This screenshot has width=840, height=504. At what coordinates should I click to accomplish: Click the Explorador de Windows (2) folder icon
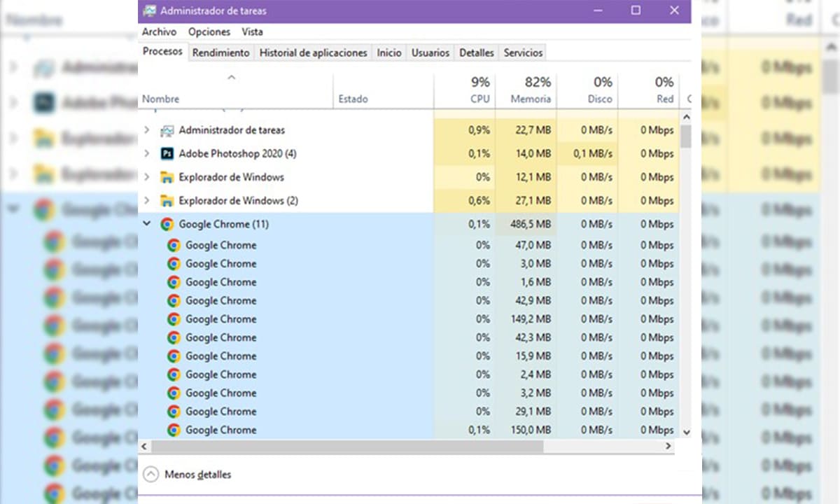coord(167,201)
